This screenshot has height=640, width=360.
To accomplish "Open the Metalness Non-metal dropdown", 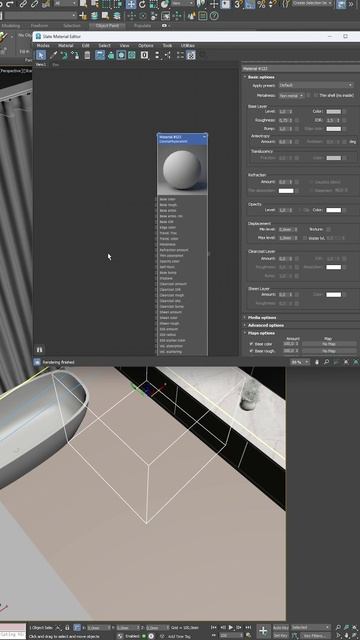I will pyautogui.click(x=291, y=96).
